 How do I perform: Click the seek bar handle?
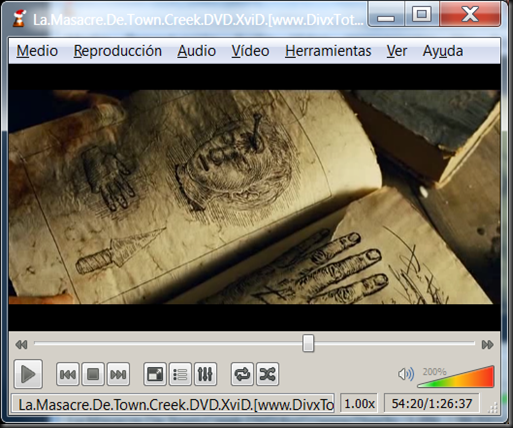pos(308,344)
